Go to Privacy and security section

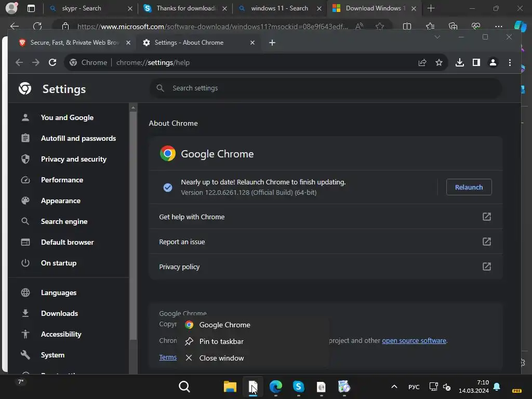coord(74,159)
